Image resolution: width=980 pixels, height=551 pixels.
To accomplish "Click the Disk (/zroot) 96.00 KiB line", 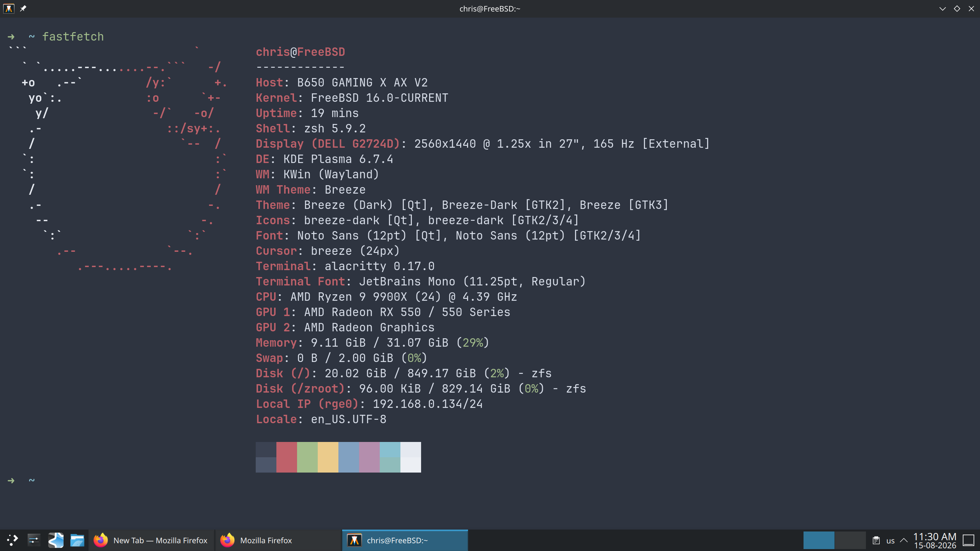I will click(421, 389).
